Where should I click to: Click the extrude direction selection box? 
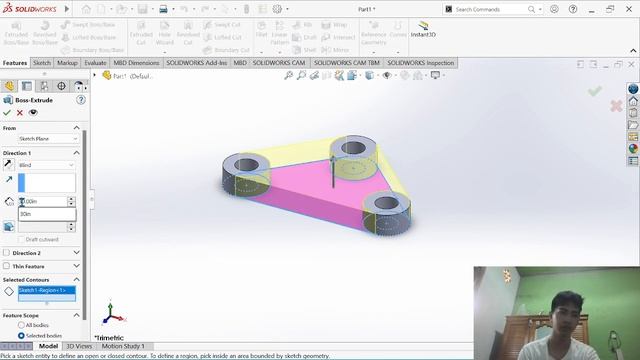[x=47, y=182]
